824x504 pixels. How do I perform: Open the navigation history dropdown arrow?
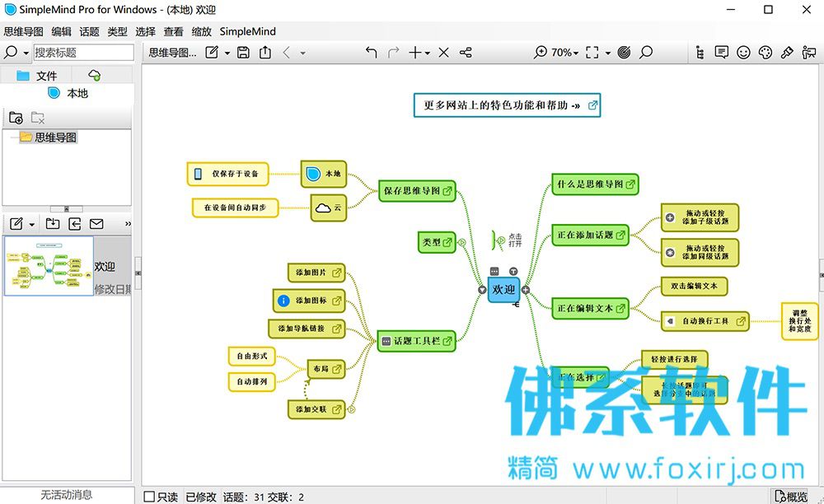click(x=302, y=53)
